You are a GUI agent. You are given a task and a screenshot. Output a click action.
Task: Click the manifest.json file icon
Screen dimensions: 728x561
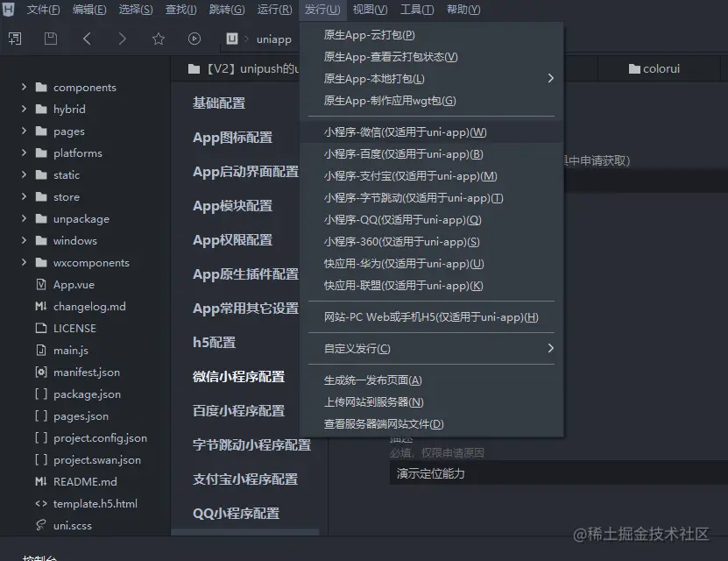tap(41, 372)
